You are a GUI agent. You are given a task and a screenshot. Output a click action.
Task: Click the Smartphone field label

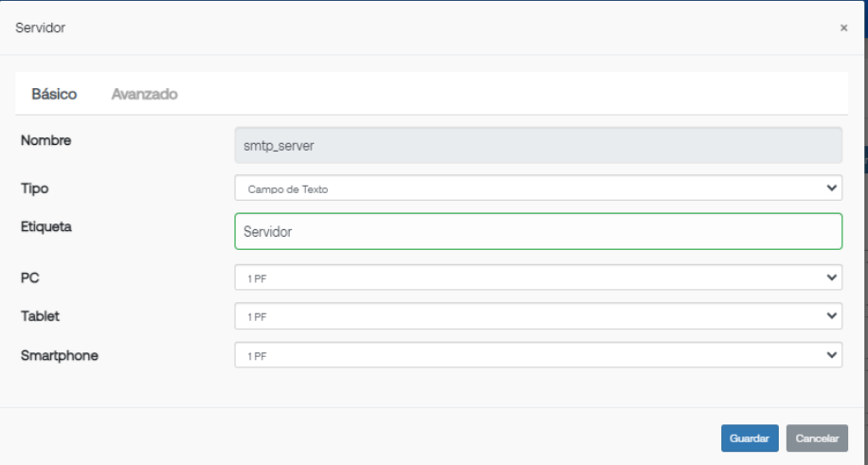(x=60, y=356)
